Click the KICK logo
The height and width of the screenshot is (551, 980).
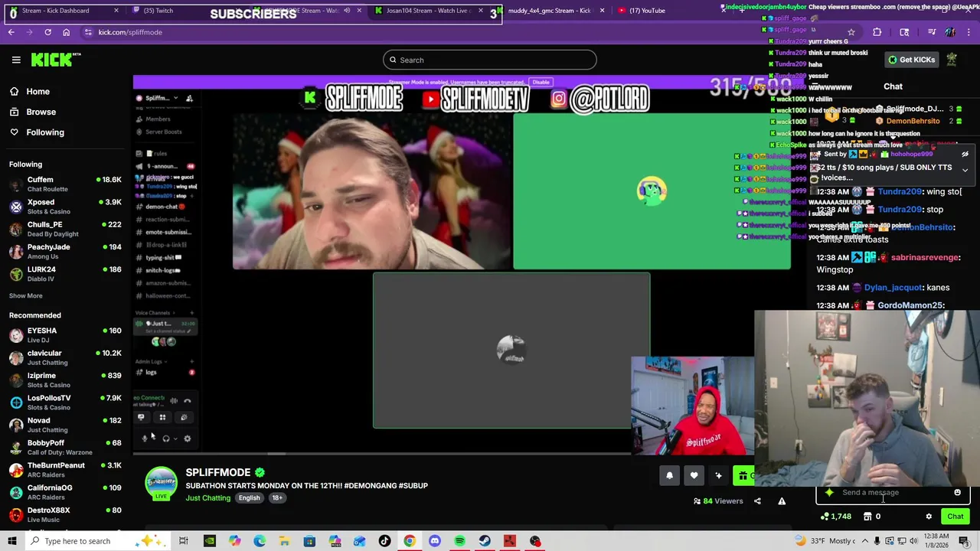tap(56, 60)
